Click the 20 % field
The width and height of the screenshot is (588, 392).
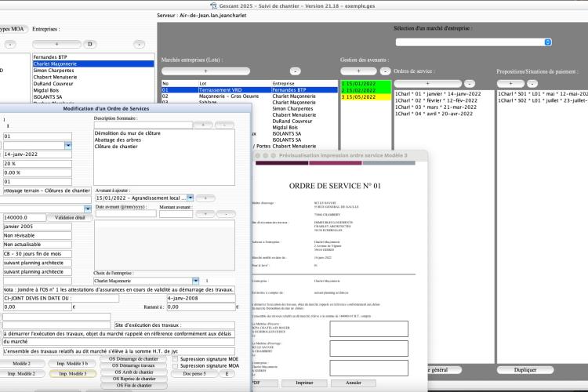pos(38,164)
